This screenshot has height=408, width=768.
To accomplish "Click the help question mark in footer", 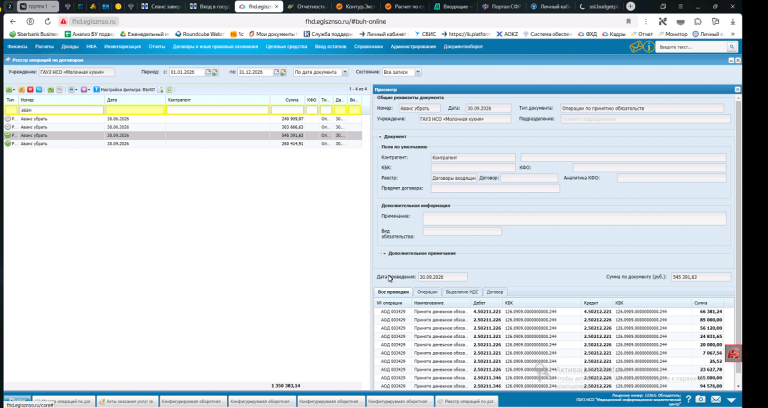I will click(688, 400).
